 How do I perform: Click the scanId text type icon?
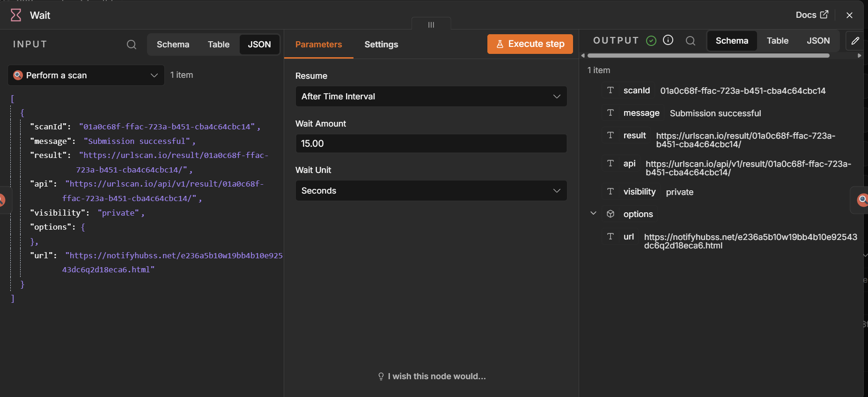pos(611,90)
